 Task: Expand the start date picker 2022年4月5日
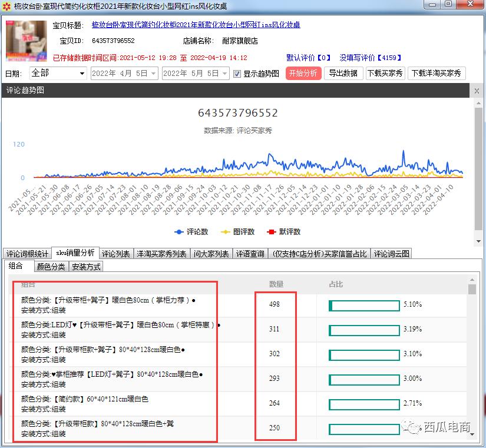pos(154,74)
